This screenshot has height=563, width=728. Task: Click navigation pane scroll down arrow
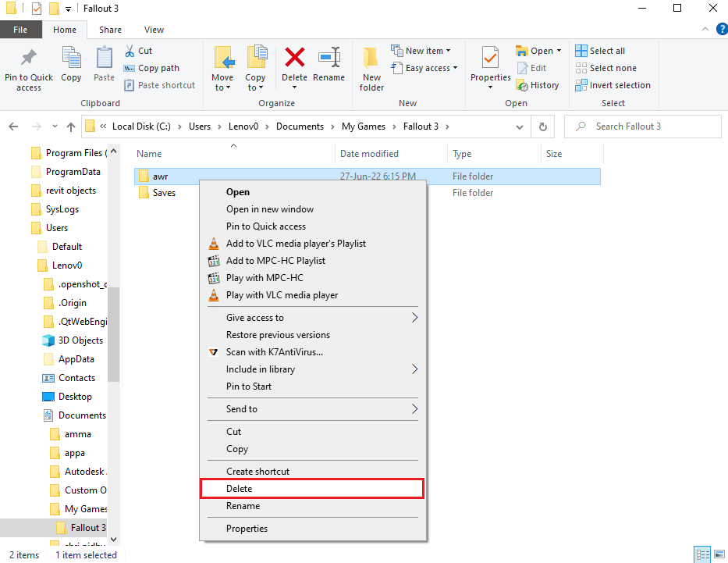(113, 540)
